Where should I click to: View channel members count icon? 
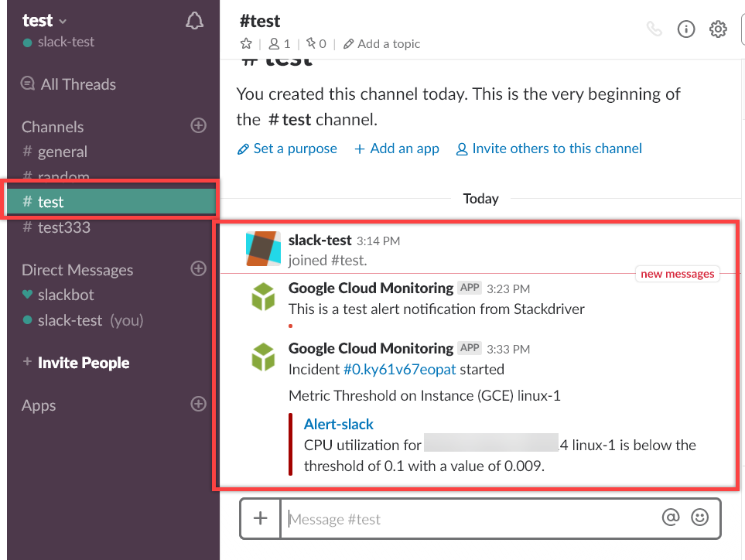(279, 43)
